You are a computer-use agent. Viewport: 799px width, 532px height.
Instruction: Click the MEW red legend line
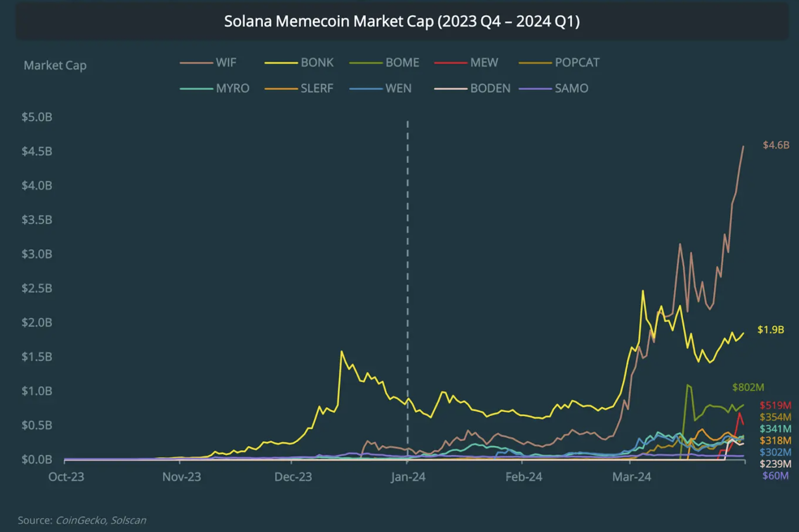[x=450, y=63]
